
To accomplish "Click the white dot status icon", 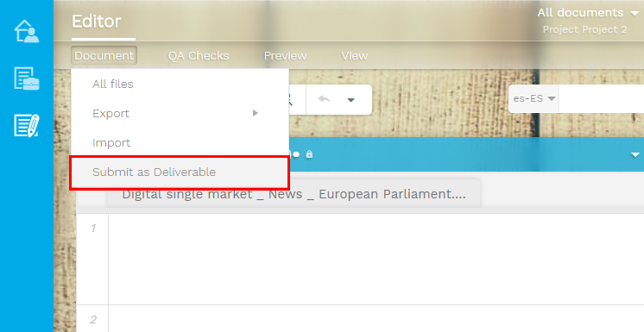I will [296, 154].
